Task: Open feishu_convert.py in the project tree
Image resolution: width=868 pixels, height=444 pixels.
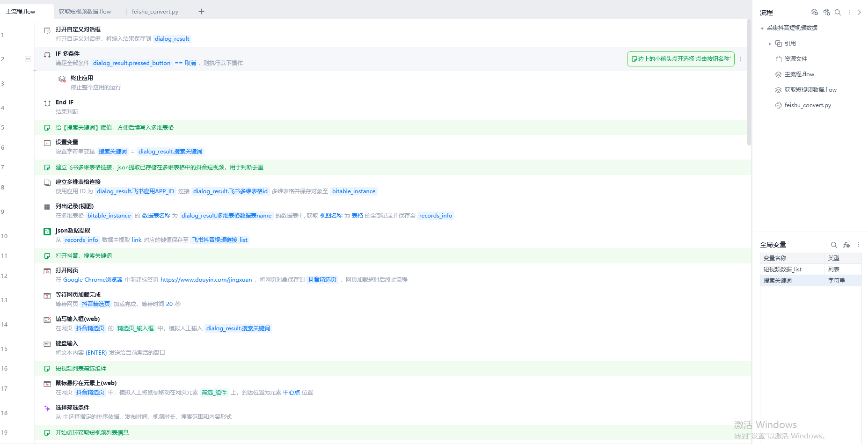Action: click(x=808, y=105)
